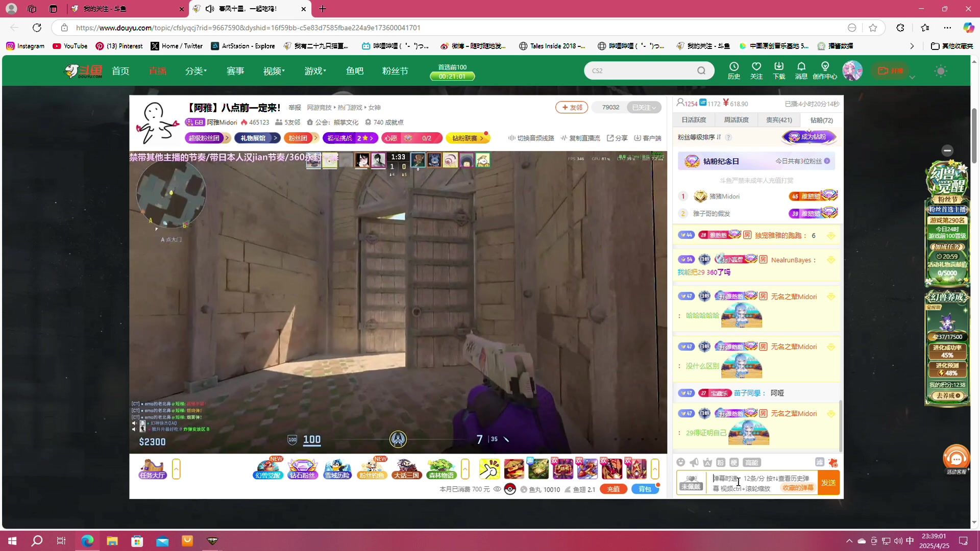
Task: Click 复制直播流 copy stream link
Action: [x=580, y=138]
